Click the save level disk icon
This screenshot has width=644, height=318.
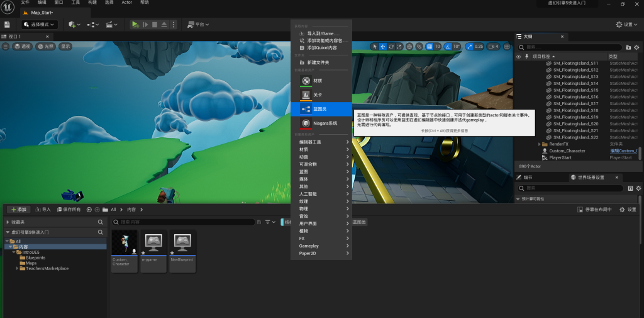coord(6,25)
